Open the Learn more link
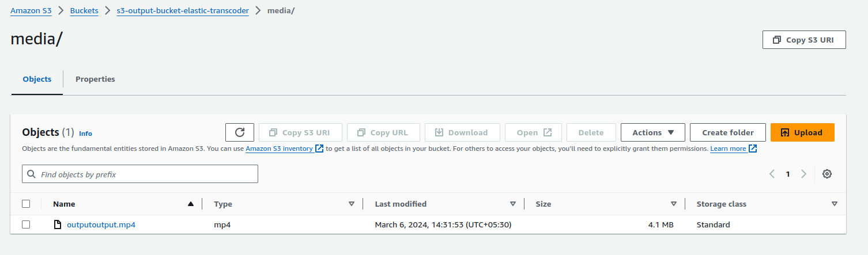 pyautogui.click(x=729, y=149)
